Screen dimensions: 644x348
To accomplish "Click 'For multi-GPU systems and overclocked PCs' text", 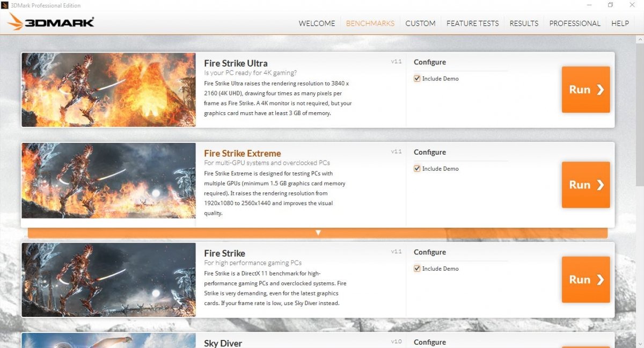I will pos(267,163).
